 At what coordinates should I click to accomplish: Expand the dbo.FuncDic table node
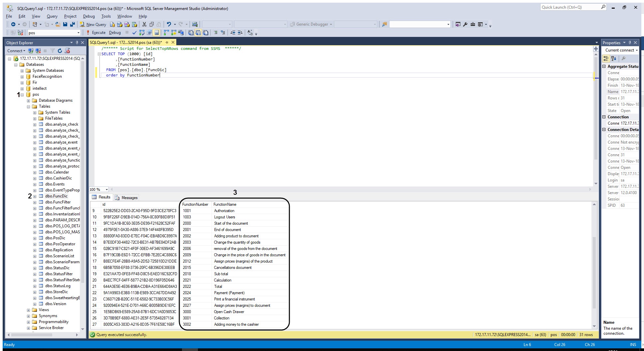tap(35, 196)
